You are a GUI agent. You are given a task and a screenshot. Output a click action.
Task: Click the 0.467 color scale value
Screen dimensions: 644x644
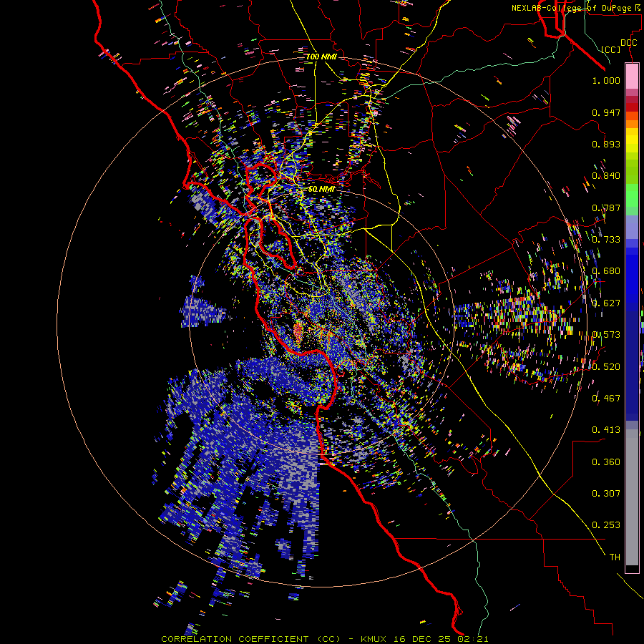pos(606,399)
